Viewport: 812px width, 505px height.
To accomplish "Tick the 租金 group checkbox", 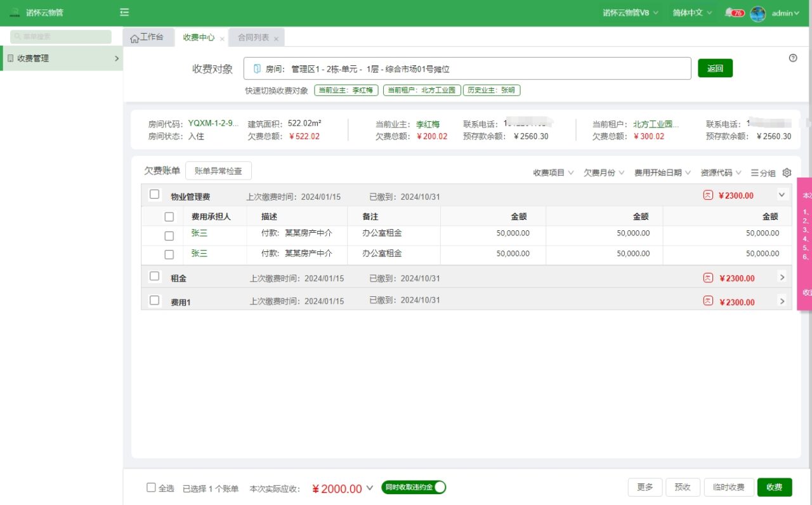I will tap(154, 276).
